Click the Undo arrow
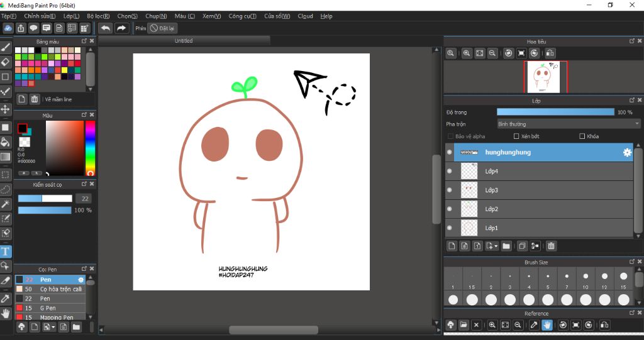This screenshot has height=340, width=644. 106,28
